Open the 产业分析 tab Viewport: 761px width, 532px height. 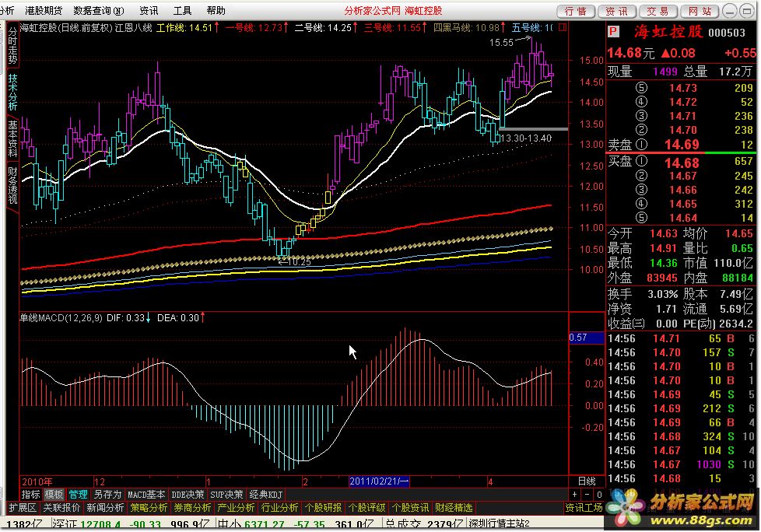point(236,507)
